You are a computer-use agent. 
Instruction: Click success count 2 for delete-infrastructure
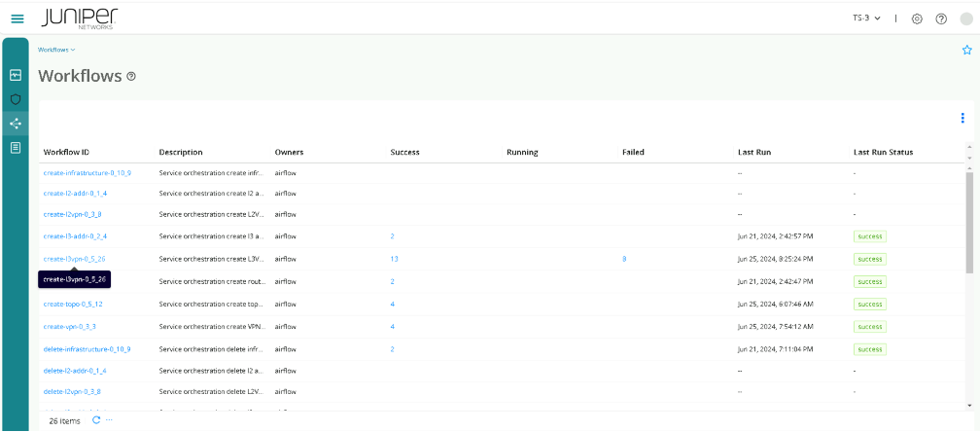pyautogui.click(x=393, y=349)
